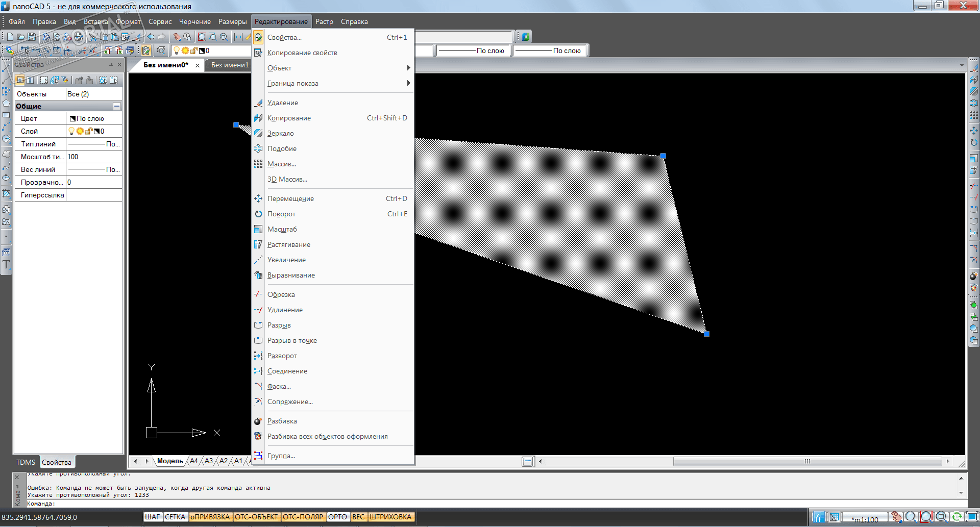
Task: Click the Regenerate green arrows icon in status bar
Action: pyautogui.click(x=957, y=517)
